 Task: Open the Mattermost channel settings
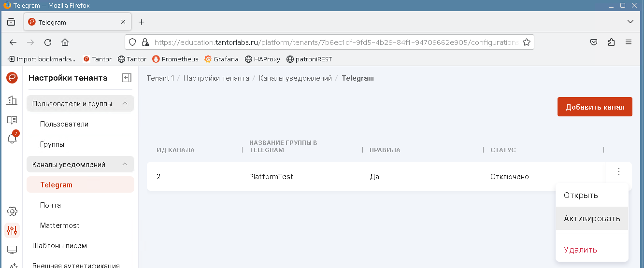tap(60, 225)
